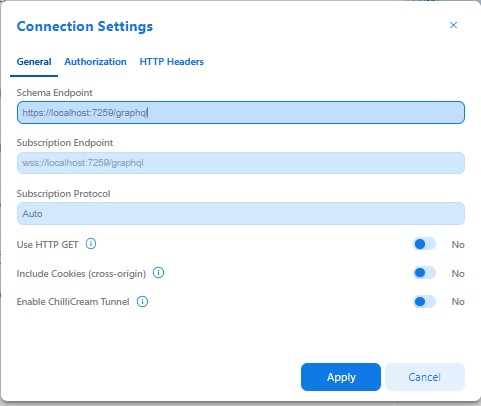Click the Connection Settings title
The image size is (481, 406).
(x=85, y=26)
